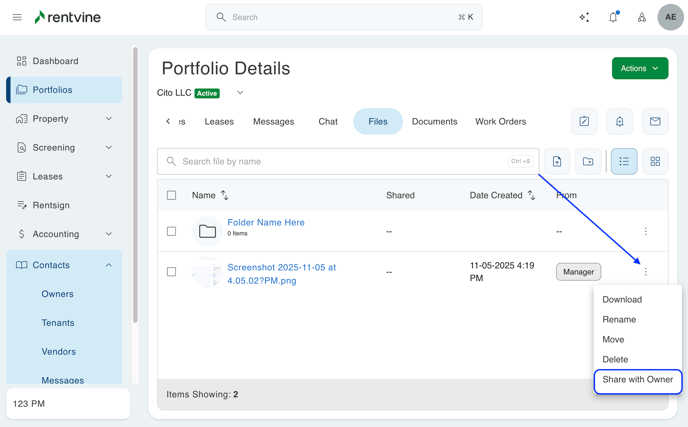
Task: Open the Folder Name Here link
Action: coord(265,222)
